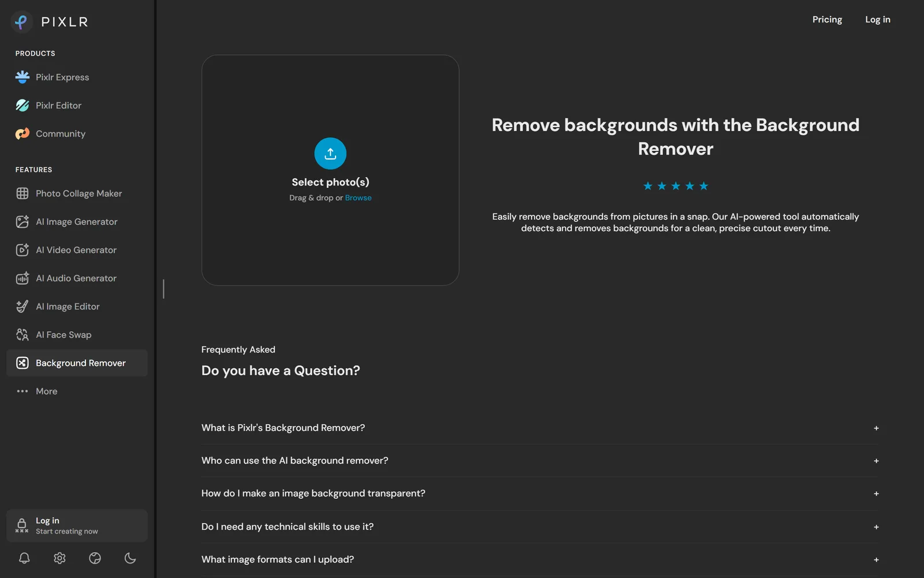Open the Community icon
The image size is (924, 578).
tap(23, 134)
